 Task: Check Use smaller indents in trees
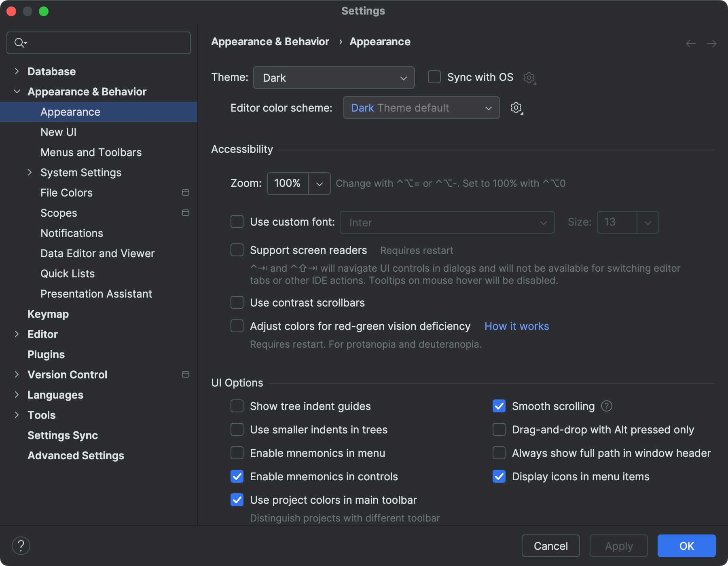[x=237, y=429]
